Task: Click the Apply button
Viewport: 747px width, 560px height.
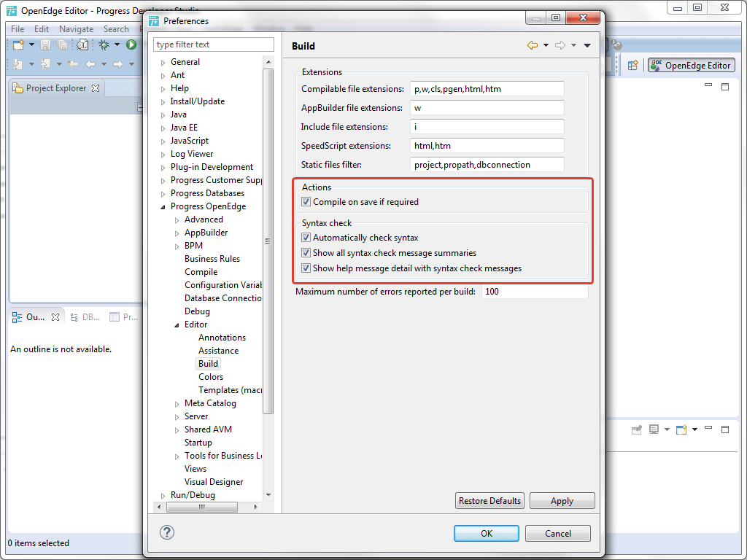Action: (562, 501)
